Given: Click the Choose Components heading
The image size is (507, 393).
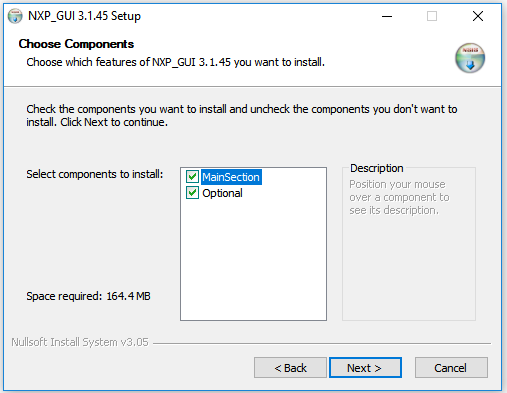Looking at the screenshot, I should (x=76, y=44).
